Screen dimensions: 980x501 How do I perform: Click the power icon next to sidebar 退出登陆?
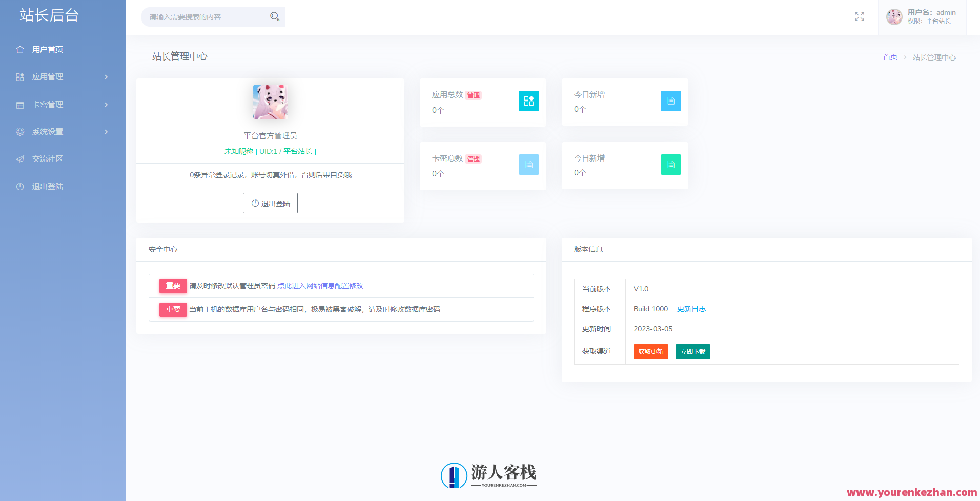click(x=20, y=186)
